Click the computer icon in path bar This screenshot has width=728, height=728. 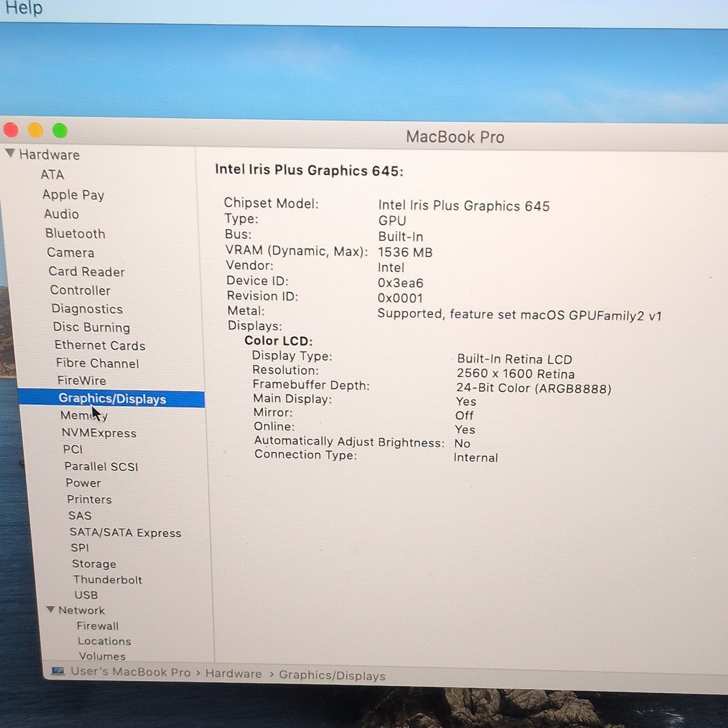tap(58, 671)
